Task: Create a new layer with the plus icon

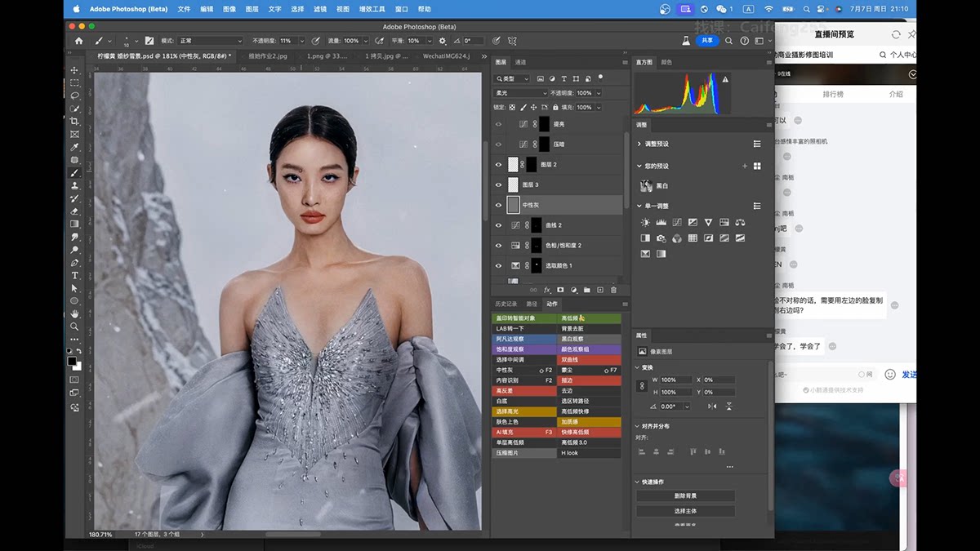Action: [600, 290]
